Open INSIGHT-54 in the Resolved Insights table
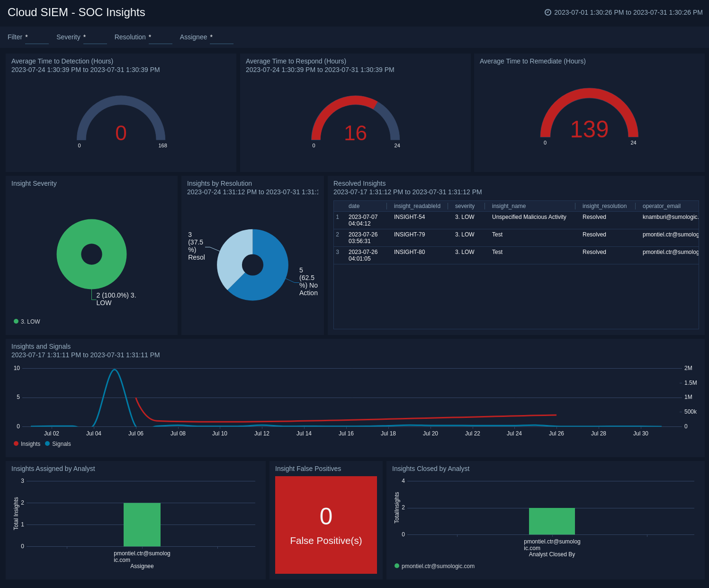The image size is (709, 588). point(409,217)
